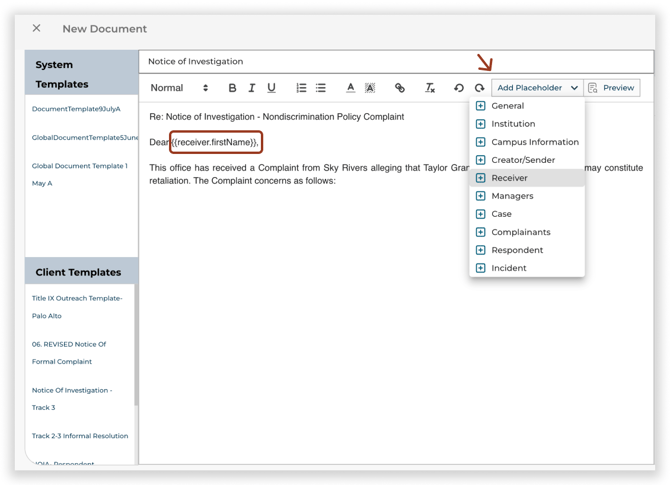Apply italic formatting
Viewport: 670px width, 485px height.
pos(251,88)
